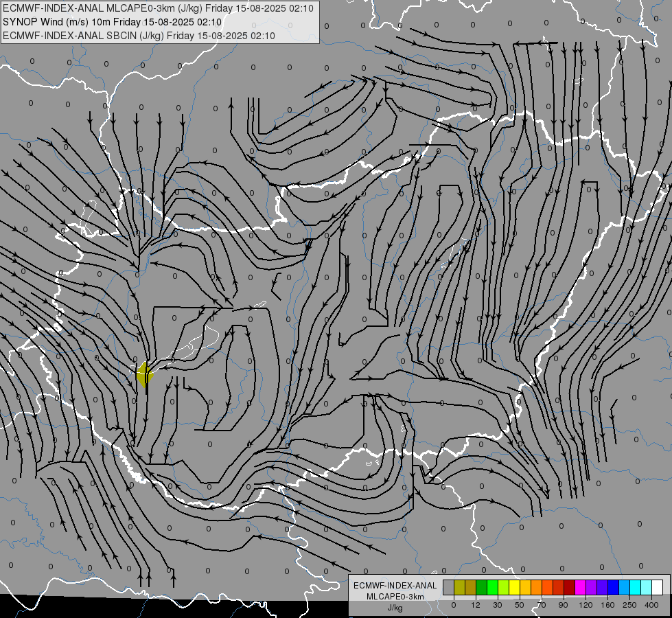Click the legend scale value 250

click(629, 605)
